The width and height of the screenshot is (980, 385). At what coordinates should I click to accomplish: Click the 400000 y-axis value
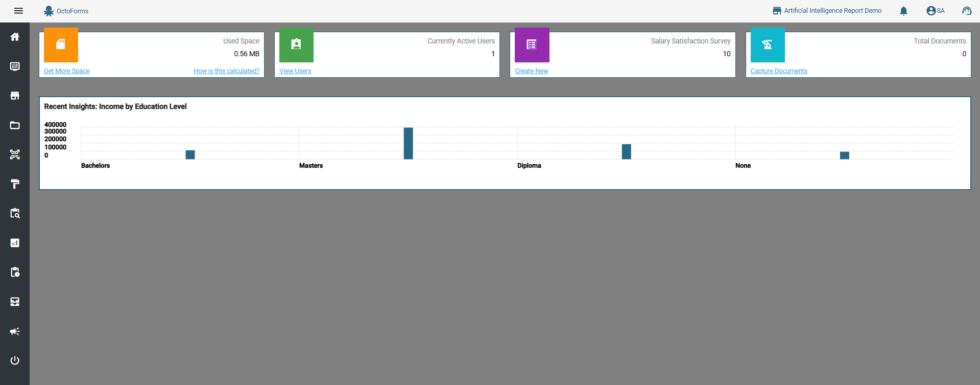(x=55, y=124)
